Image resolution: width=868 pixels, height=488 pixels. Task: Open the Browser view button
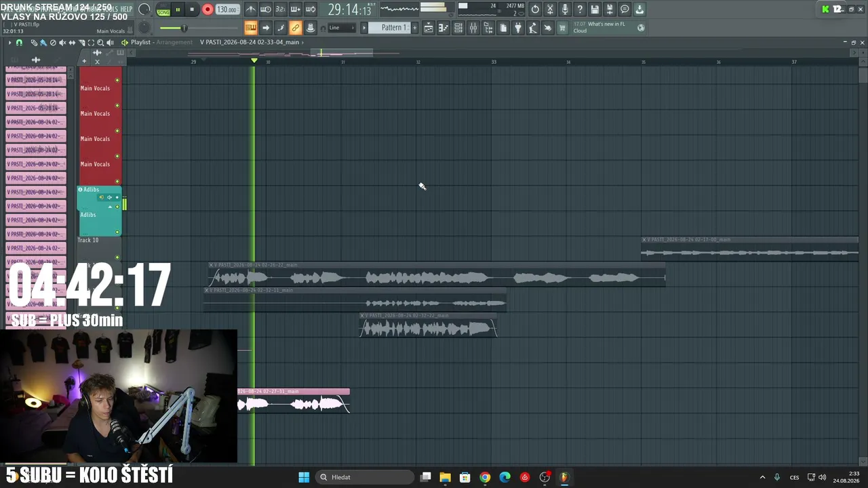488,28
